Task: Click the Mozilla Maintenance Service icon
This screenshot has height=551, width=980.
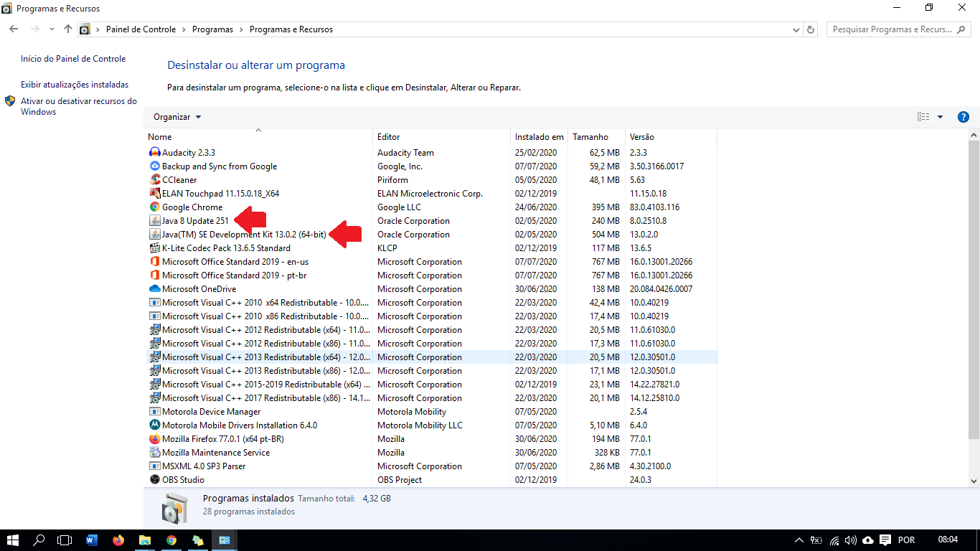Action: [155, 452]
